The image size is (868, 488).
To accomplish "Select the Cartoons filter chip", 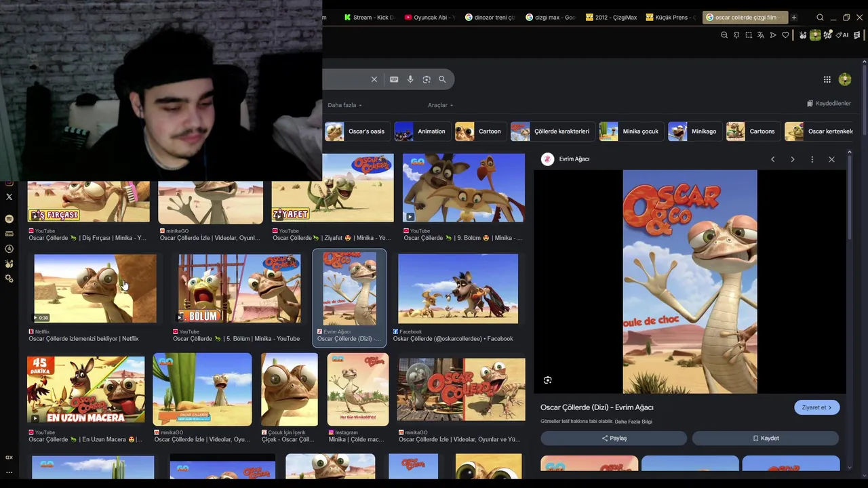I will pos(753,131).
